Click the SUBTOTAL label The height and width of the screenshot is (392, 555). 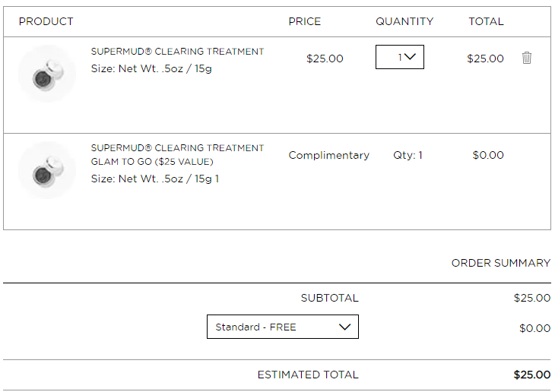click(329, 298)
